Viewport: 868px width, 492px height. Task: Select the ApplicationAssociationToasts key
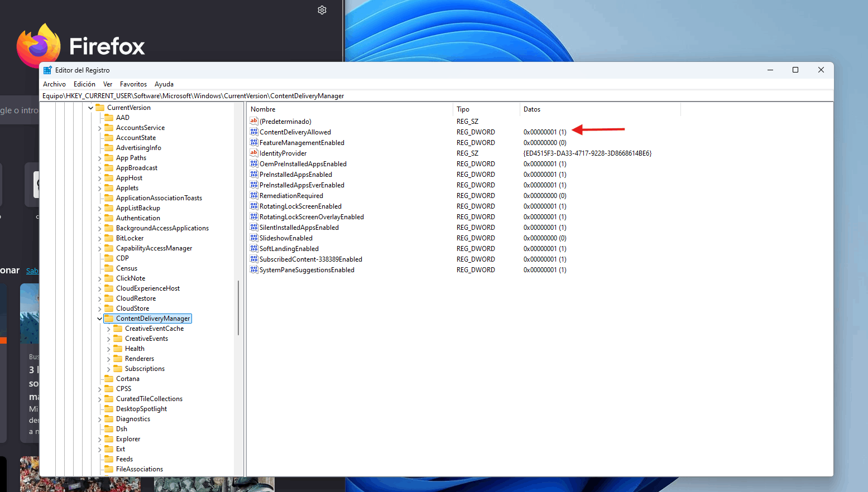point(159,198)
